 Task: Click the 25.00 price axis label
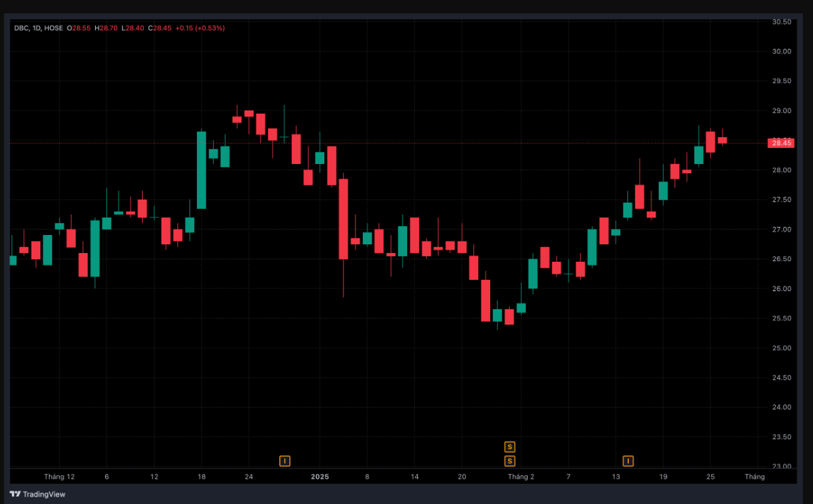782,348
